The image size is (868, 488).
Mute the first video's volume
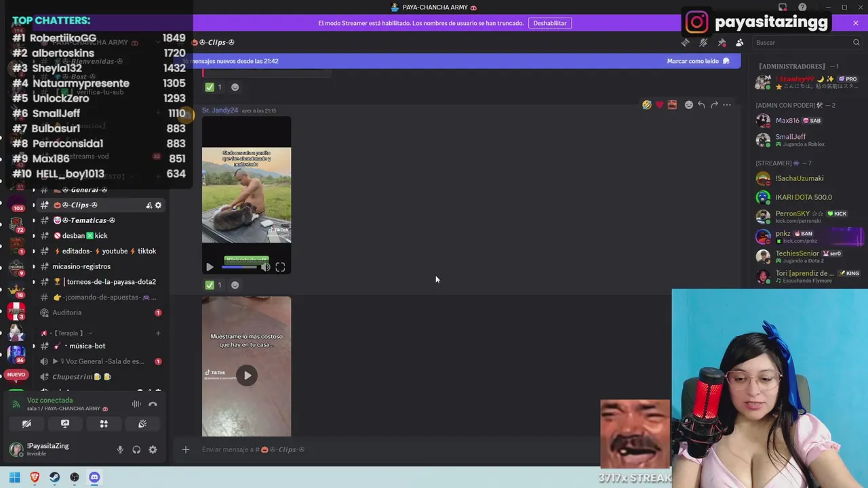pyautogui.click(x=265, y=267)
